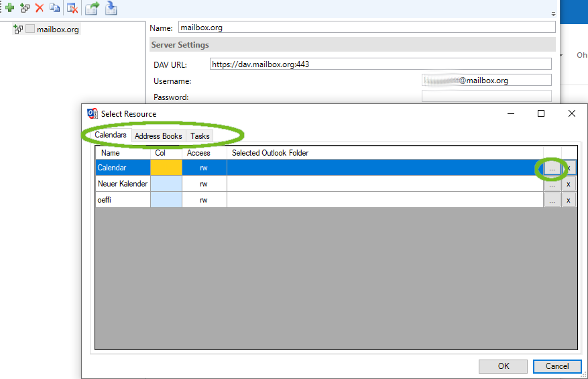Edit the profile Name field

[x=367, y=28]
